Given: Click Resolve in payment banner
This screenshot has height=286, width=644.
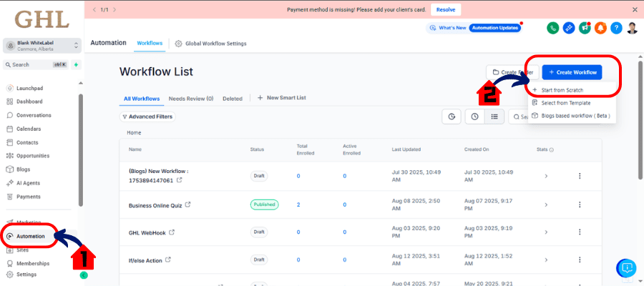Looking at the screenshot, I should tap(446, 9).
